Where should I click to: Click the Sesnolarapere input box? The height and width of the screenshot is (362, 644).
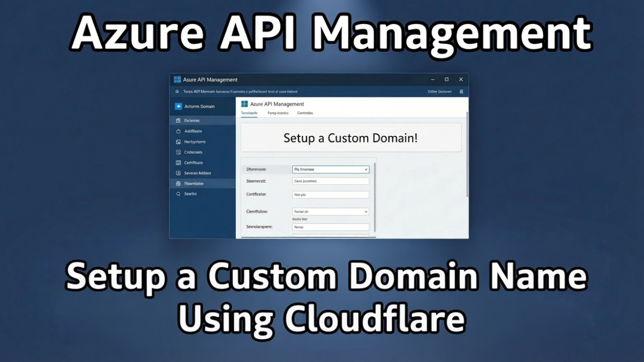coord(330,227)
